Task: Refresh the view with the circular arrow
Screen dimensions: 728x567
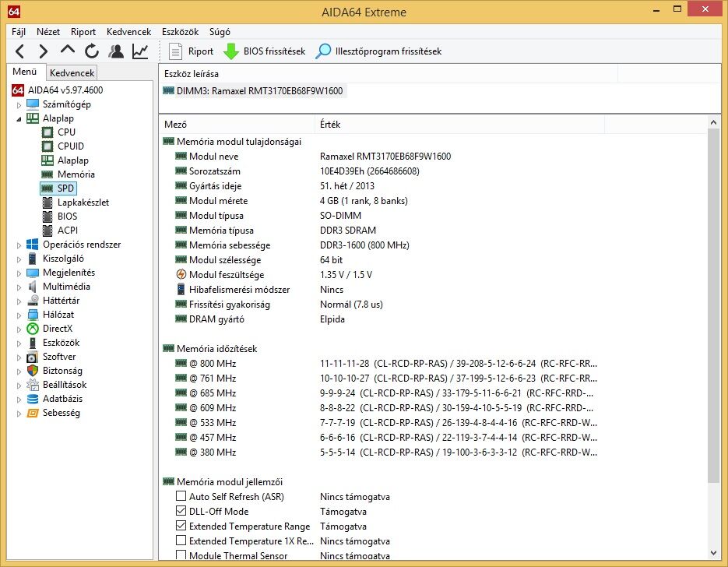Action: 92,51
